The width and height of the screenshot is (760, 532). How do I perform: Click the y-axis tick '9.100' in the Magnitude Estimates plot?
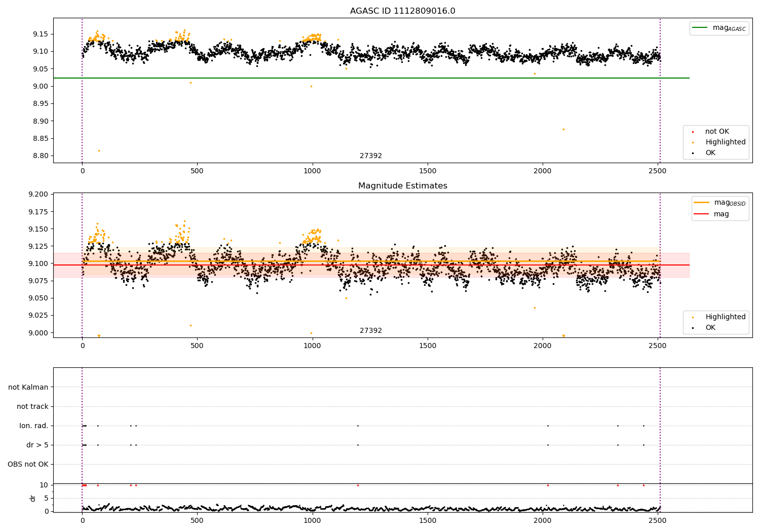coord(38,264)
